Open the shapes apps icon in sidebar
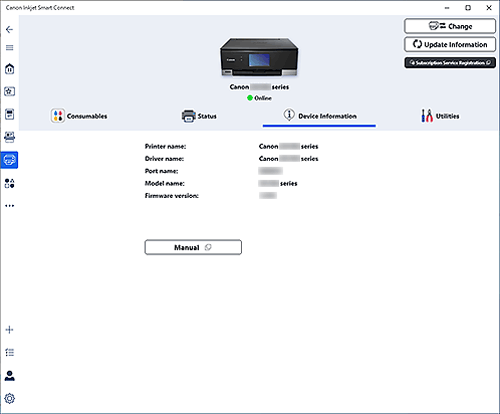The height and width of the screenshot is (414, 500). coord(9,183)
